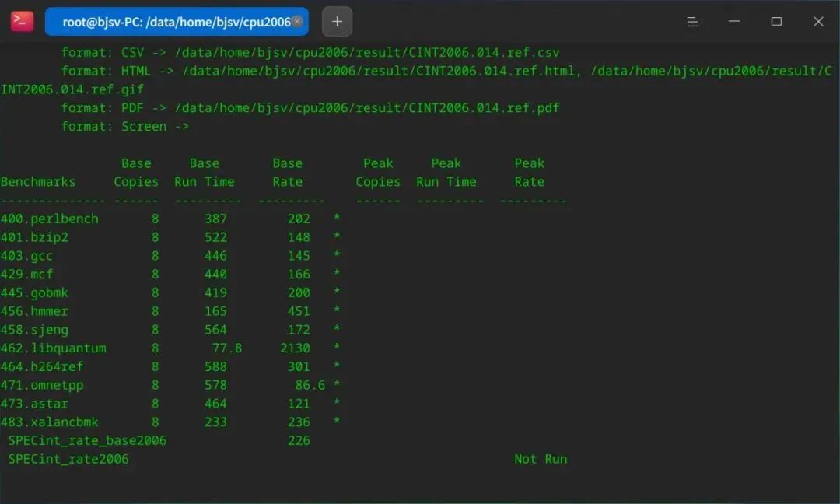Click the omnetpp base rate 86.6
This screenshot has height=504, width=840.
[310, 385]
